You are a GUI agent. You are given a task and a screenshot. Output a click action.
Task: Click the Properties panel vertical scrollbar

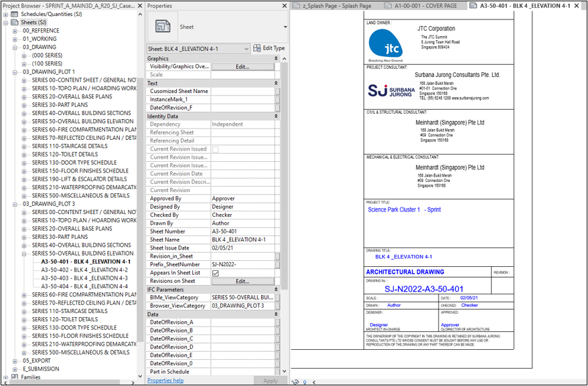[284, 176]
